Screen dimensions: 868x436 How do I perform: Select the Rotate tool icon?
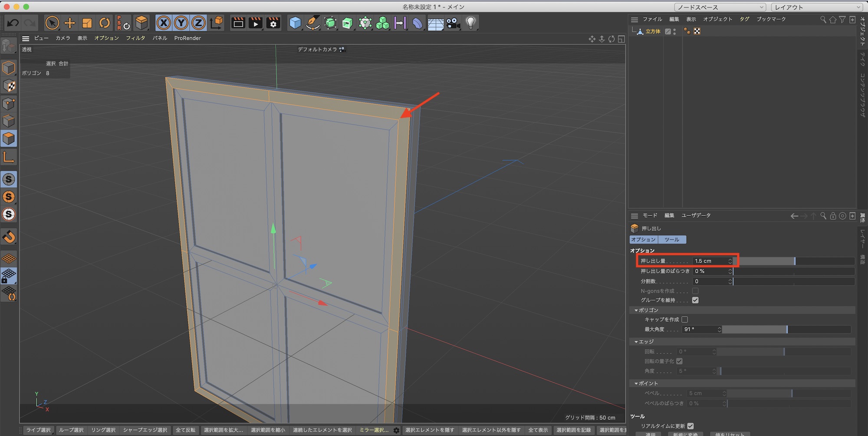105,23
